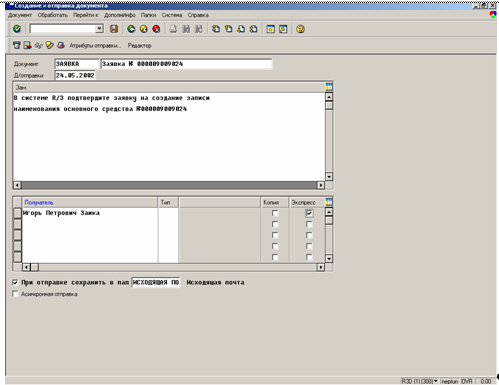Image resolution: width=499 pixels, height=385 pixels.
Task: Click the table settings icon above recipient list
Action: point(329,202)
